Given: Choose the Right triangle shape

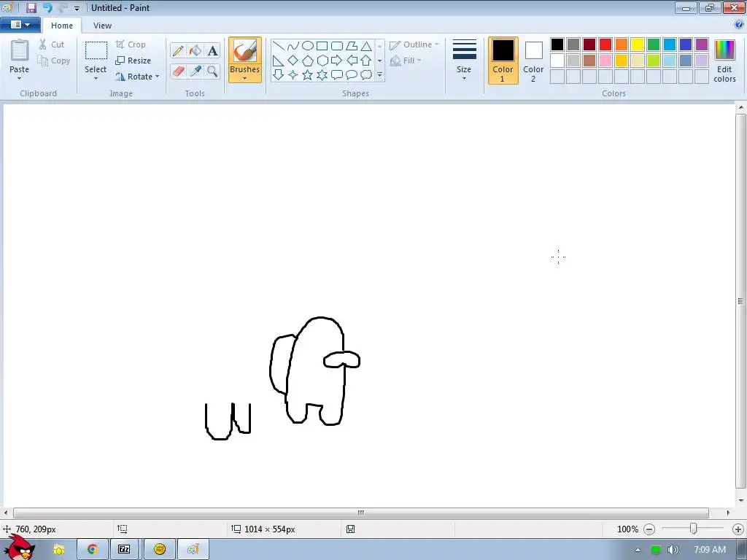Looking at the screenshot, I should click(278, 61).
